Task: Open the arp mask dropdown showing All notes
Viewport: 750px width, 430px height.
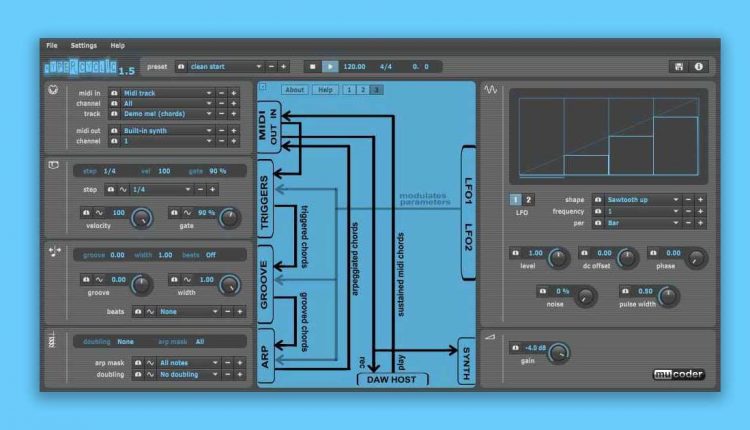Action: click(x=188, y=363)
